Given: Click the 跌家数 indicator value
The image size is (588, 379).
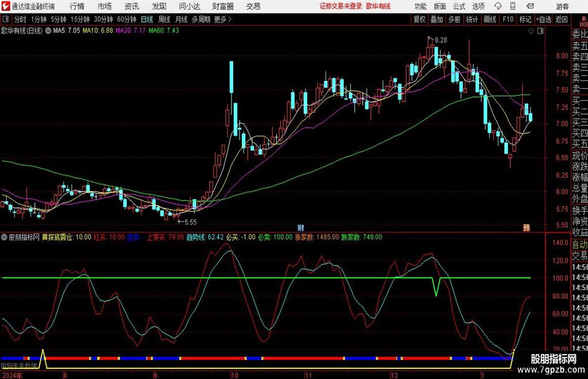Looking at the screenshot, I should [362, 237].
